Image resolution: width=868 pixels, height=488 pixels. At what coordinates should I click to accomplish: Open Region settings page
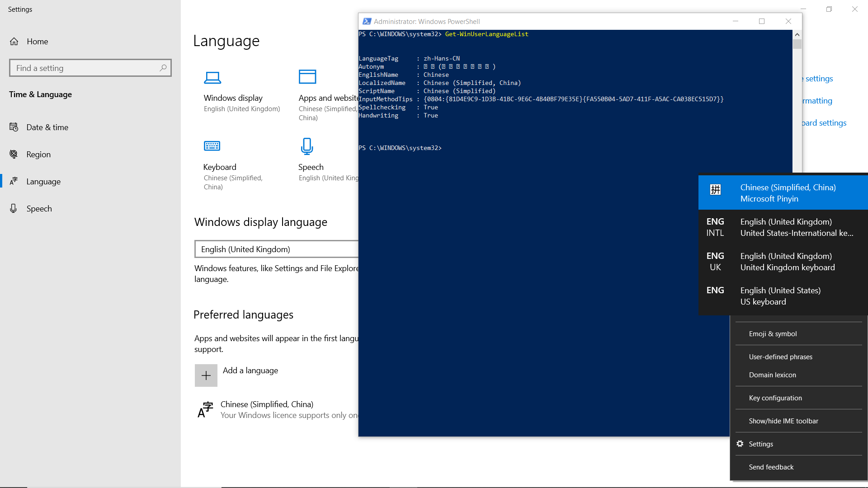pyautogui.click(x=90, y=155)
